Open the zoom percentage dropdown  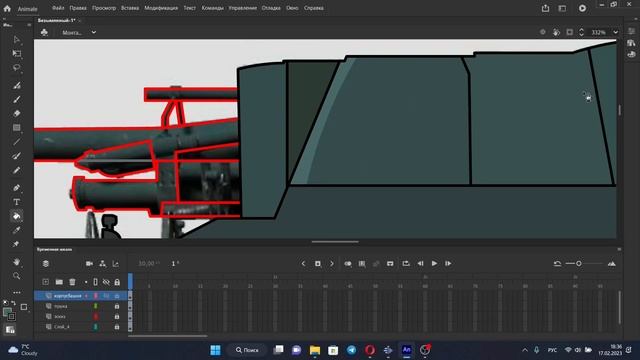tap(616, 32)
